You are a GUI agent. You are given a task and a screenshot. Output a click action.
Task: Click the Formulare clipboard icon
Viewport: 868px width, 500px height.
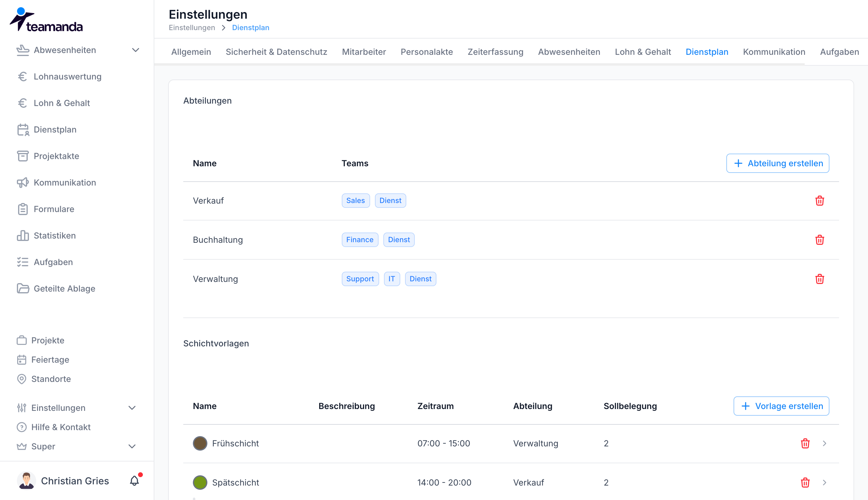coord(23,209)
